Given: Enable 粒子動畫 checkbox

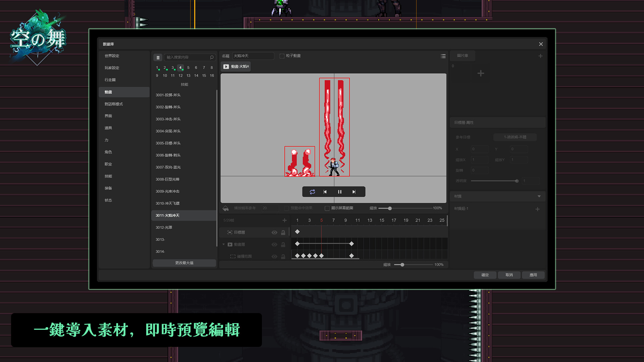Looking at the screenshot, I should (x=282, y=56).
